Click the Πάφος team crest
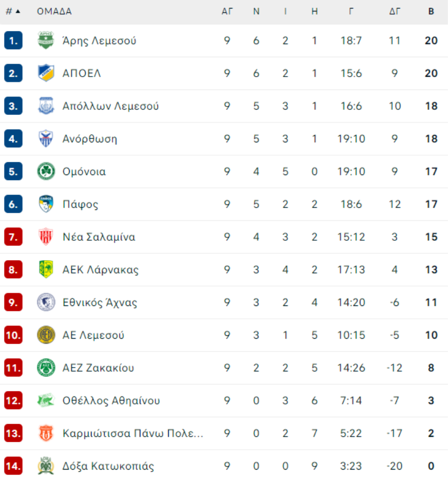This screenshot has width=448, height=480. (x=46, y=204)
